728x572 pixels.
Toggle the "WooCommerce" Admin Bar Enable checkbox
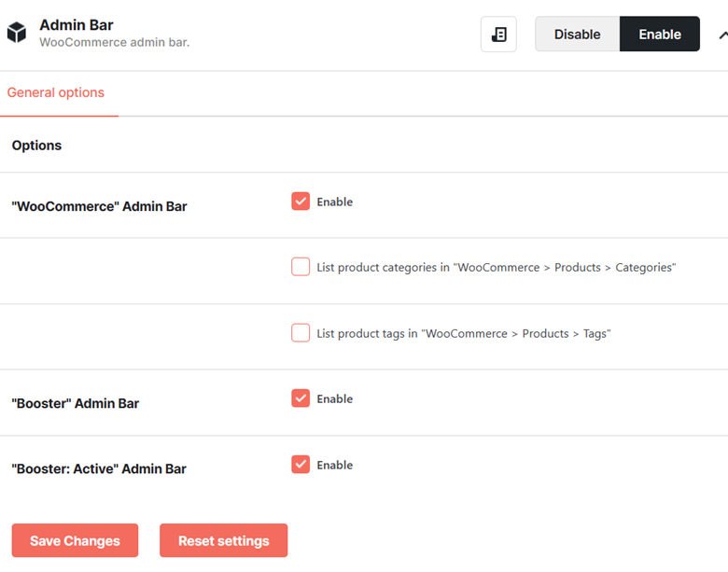[x=301, y=201]
